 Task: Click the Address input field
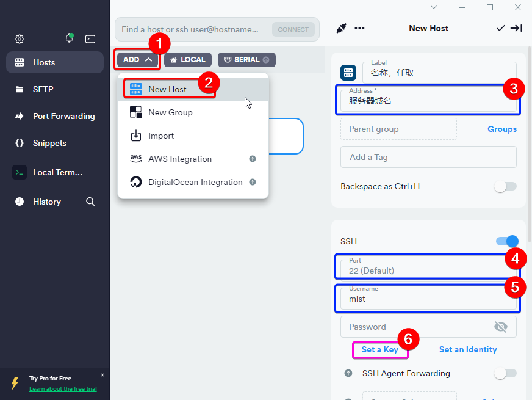tap(427, 101)
